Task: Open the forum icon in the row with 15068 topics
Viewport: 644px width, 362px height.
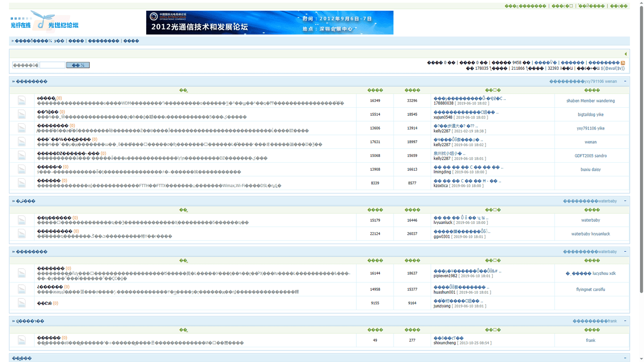Action: pyautogui.click(x=21, y=156)
